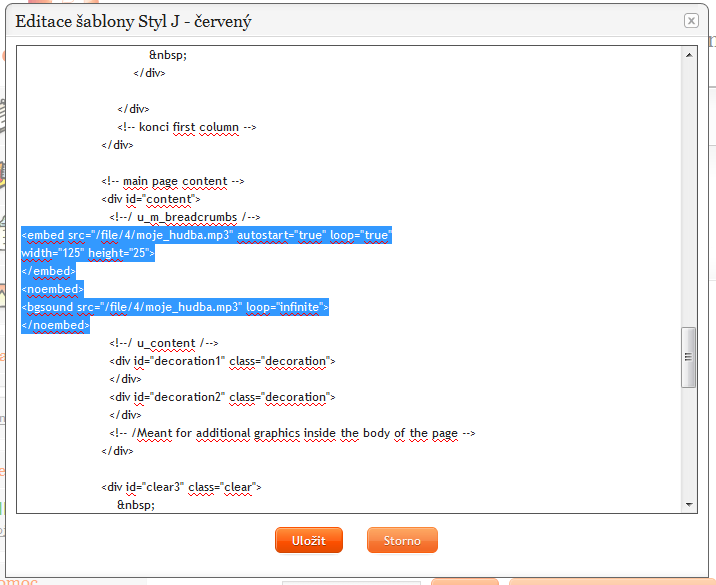Image resolution: width=716 pixels, height=585 pixels.
Task: Click the highlighted bgsound src line
Action: click(175, 307)
